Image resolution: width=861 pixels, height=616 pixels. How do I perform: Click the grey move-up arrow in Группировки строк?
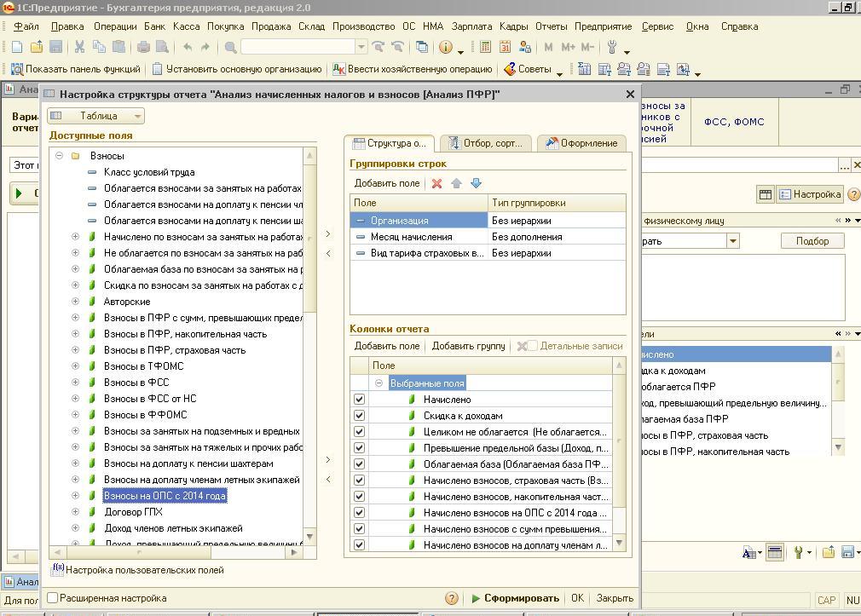tap(456, 183)
